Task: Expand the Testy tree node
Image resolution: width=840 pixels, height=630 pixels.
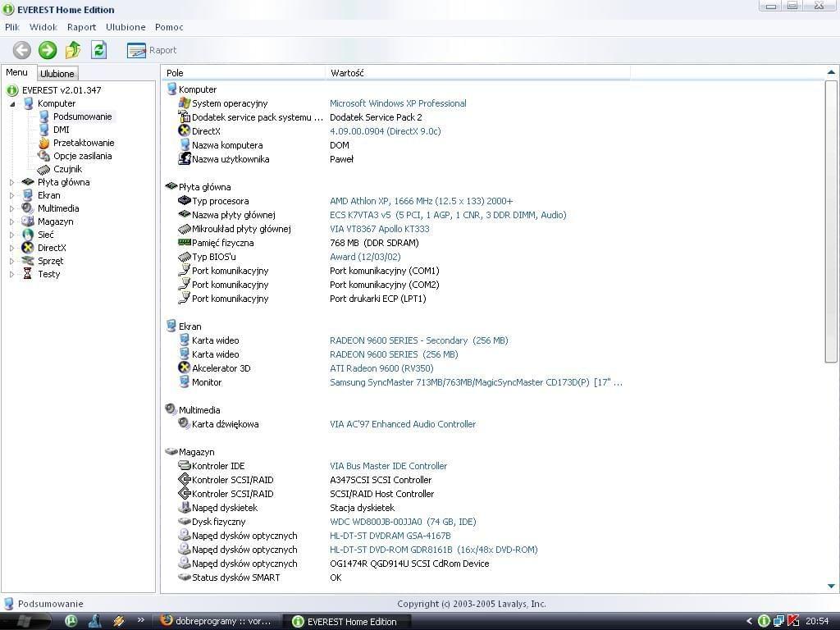Action: [x=11, y=274]
